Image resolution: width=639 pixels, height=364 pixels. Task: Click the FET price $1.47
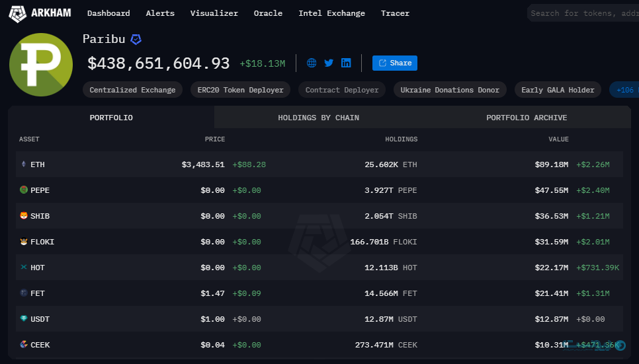[x=212, y=293]
